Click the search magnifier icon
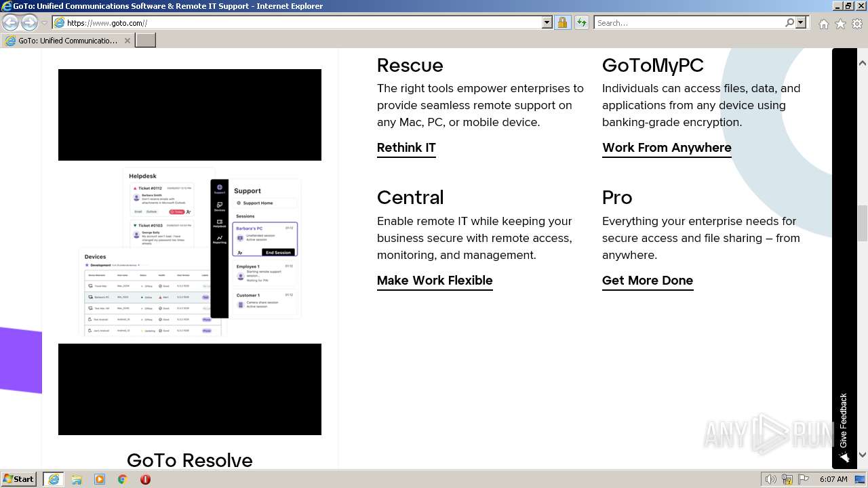 pos(789,22)
